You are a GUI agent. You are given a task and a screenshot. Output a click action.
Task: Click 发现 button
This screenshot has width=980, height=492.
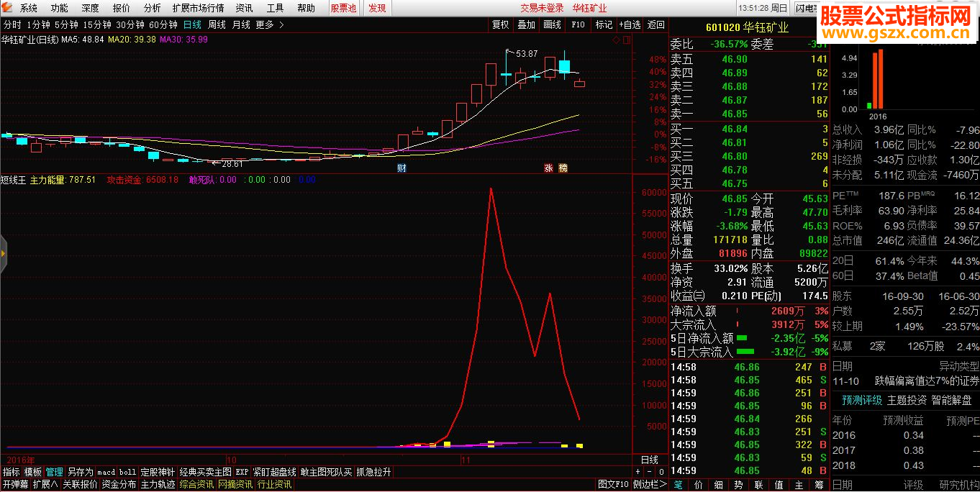coord(377,9)
